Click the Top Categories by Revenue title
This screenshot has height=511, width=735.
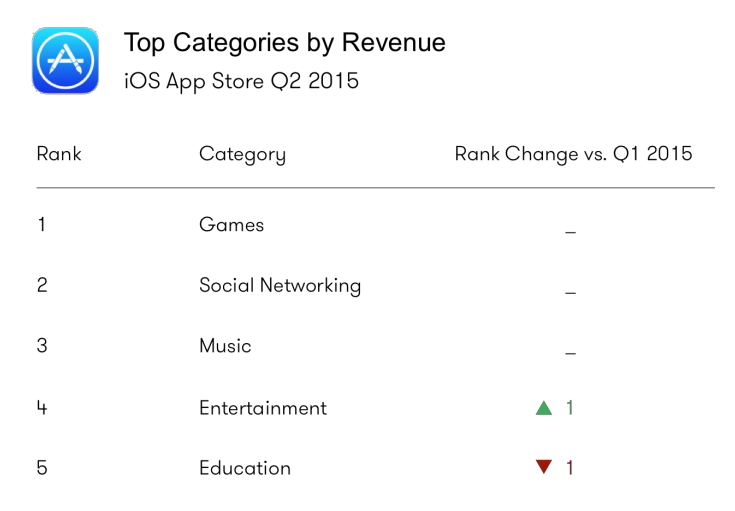pos(284,43)
